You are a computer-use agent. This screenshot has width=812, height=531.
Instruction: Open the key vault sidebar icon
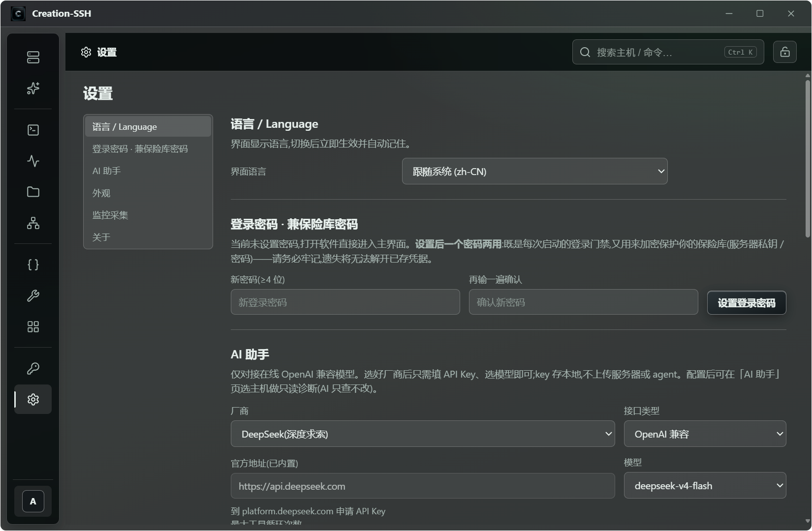coord(33,368)
